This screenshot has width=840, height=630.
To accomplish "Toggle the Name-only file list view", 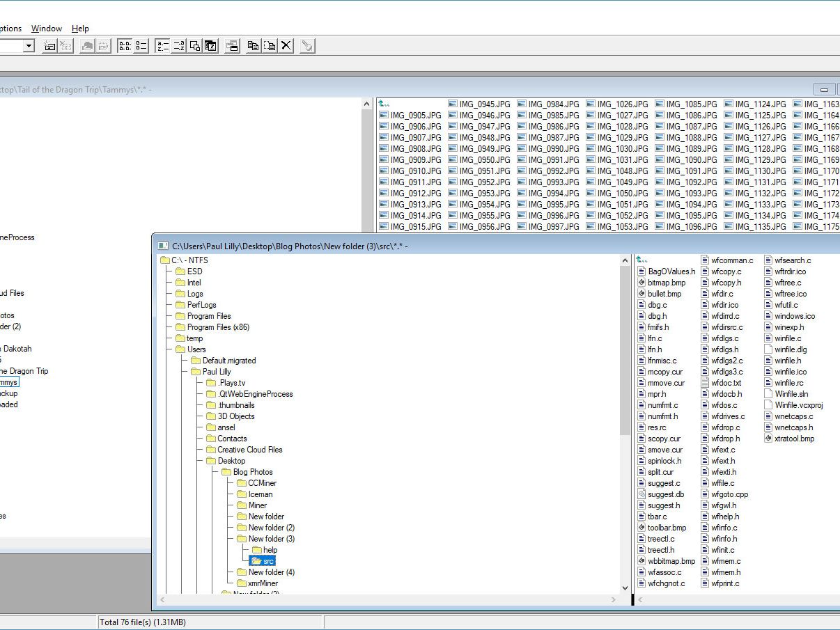I will (125, 46).
